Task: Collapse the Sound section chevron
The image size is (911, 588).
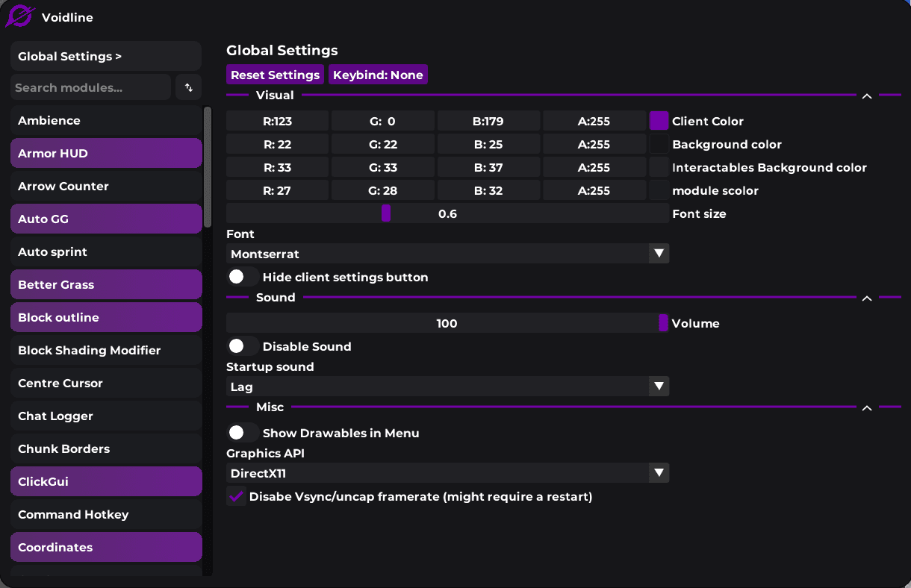Action: 867,298
